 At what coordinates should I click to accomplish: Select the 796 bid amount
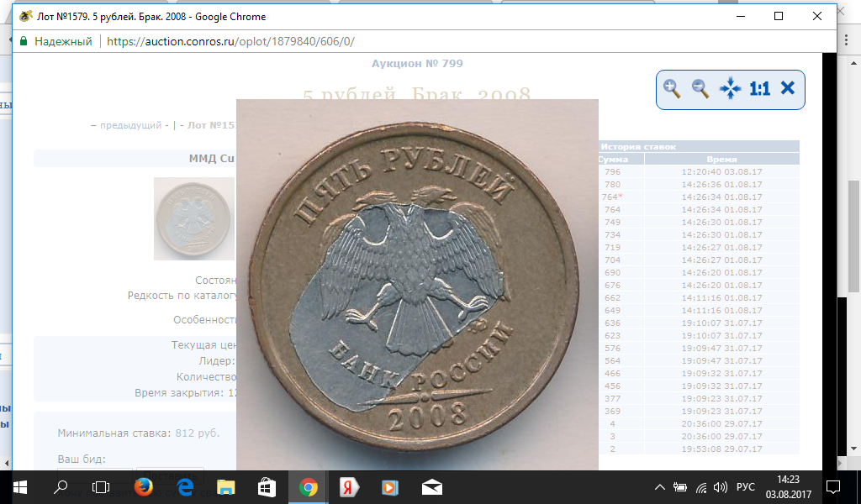click(x=612, y=171)
